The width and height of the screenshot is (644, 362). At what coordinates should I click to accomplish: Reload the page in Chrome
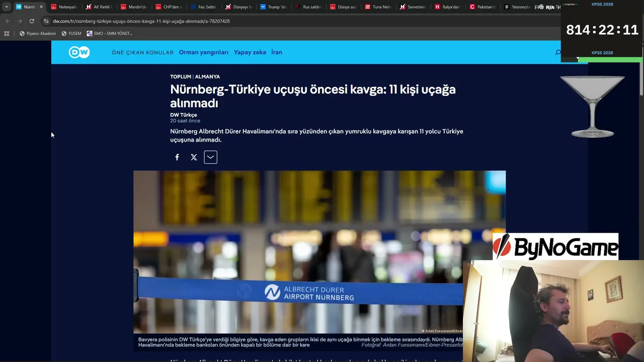point(32,21)
